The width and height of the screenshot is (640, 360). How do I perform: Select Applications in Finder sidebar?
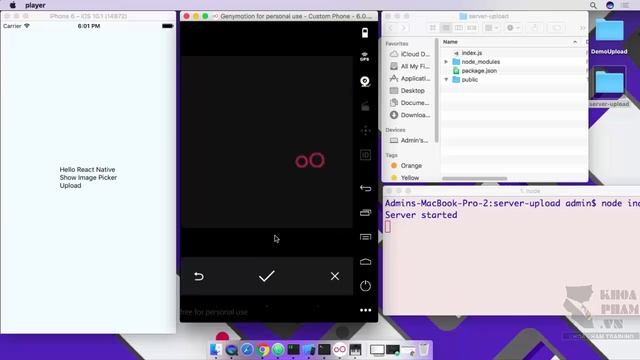click(410, 78)
